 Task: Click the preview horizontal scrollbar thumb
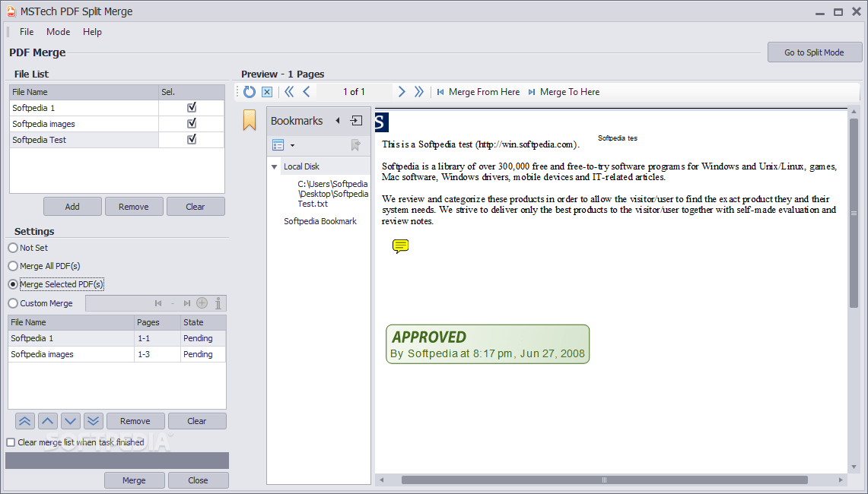[605, 480]
